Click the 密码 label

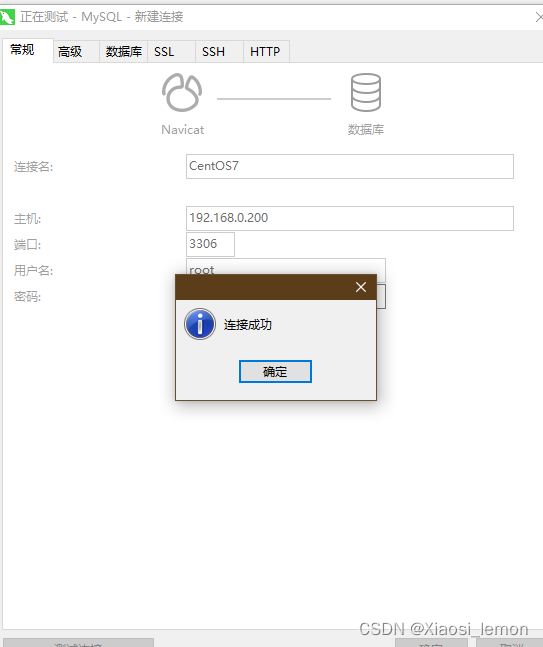[27, 297]
